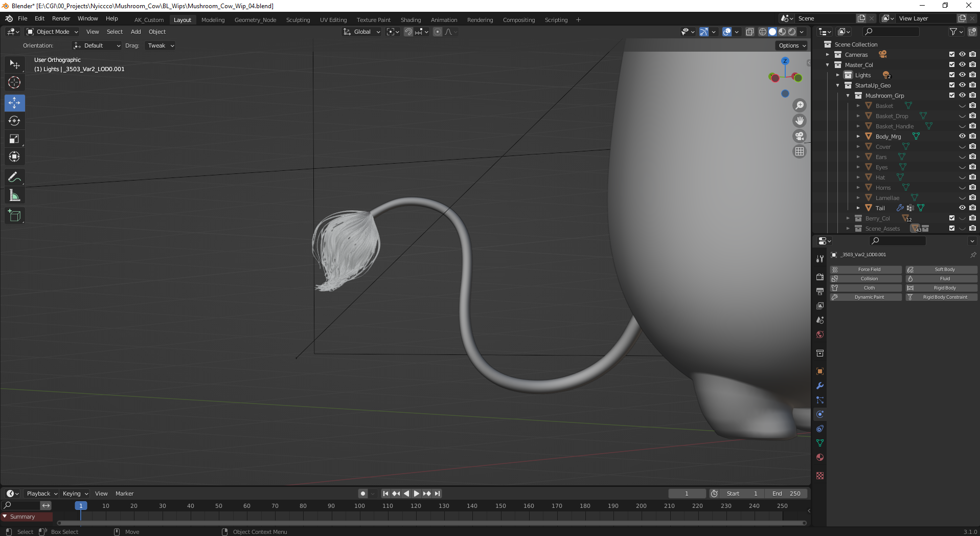The width and height of the screenshot is (980, 536).
Task: Expand the Tail object in outliner
Action: click(858, 208)
